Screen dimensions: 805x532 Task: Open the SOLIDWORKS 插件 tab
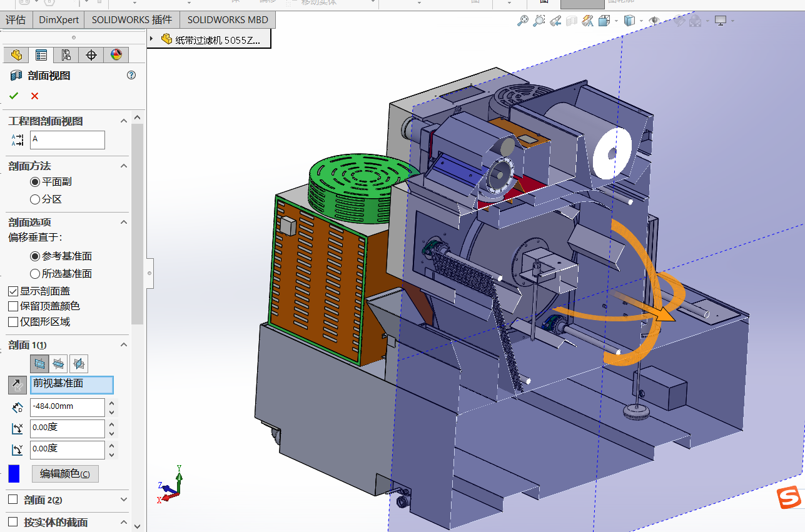click(132, 19)
